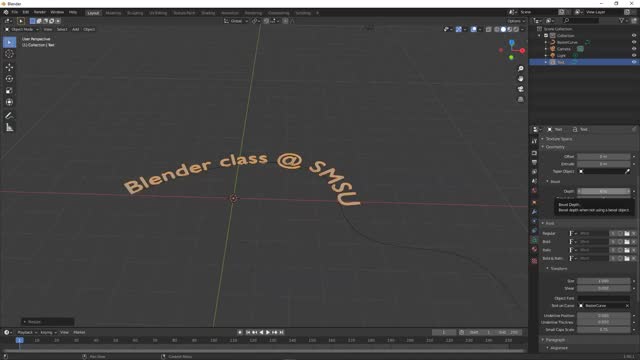Switch perspective/orthographic grid icon
Viewport: 640px width, 360px height.
click(x=520, y=99)
